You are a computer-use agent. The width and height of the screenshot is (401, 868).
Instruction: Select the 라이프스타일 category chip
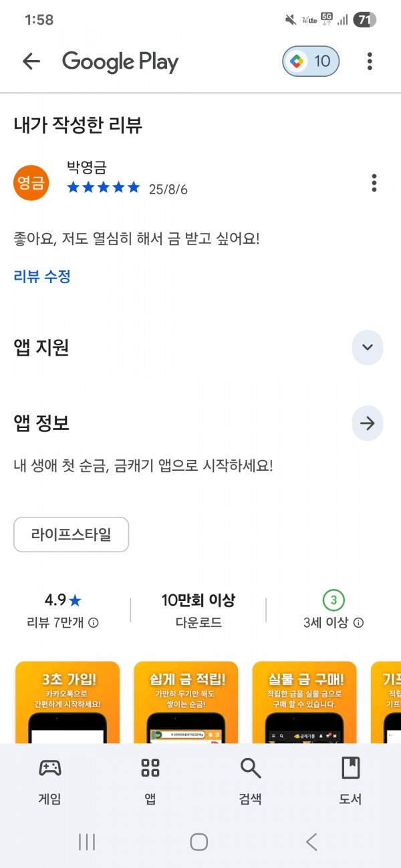[x=72, y=534]
